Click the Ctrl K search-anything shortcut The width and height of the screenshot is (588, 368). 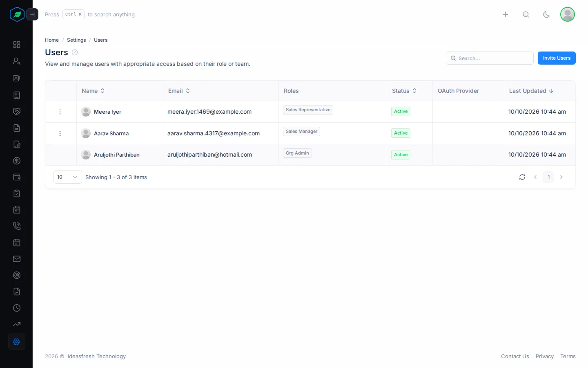pos(73,14)
